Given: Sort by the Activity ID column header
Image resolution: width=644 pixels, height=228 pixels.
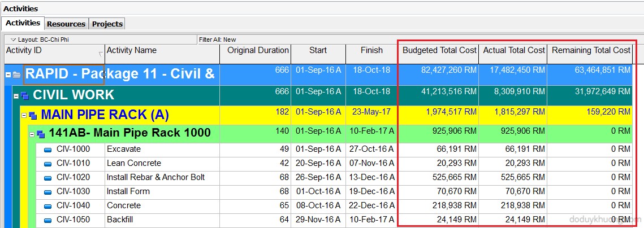Looking at the screenshot, I should click(x=51, y=50).
